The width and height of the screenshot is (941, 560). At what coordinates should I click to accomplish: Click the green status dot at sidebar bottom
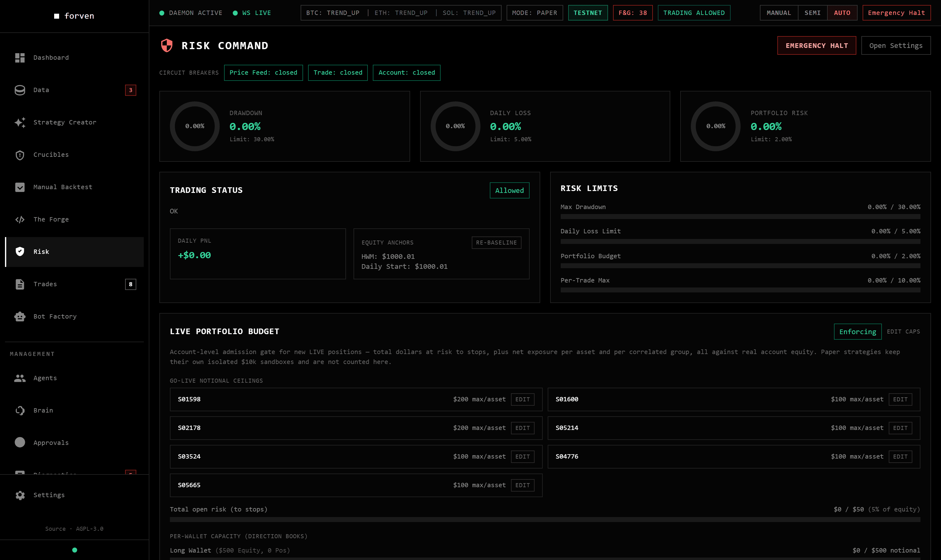75,550
